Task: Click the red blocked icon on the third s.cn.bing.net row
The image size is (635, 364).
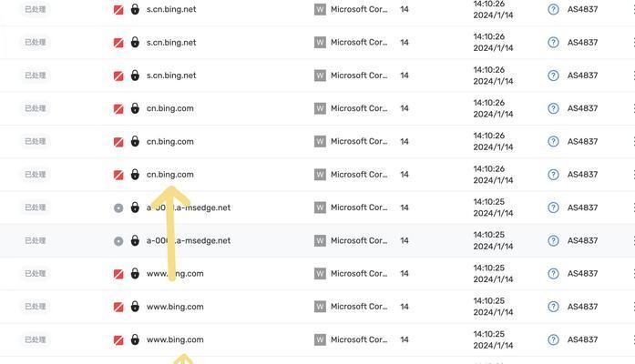Action: (118, 76)
